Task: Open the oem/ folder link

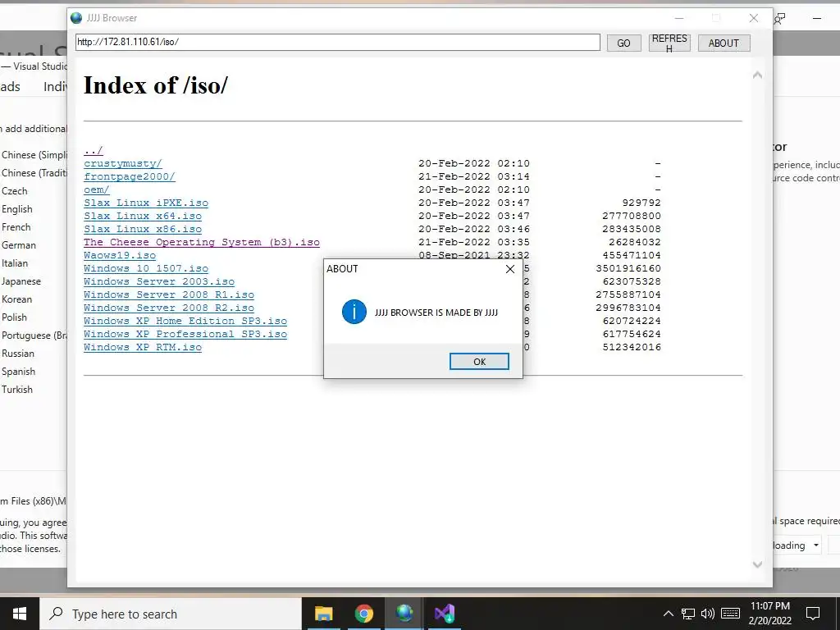Action: tap(97, 189)
